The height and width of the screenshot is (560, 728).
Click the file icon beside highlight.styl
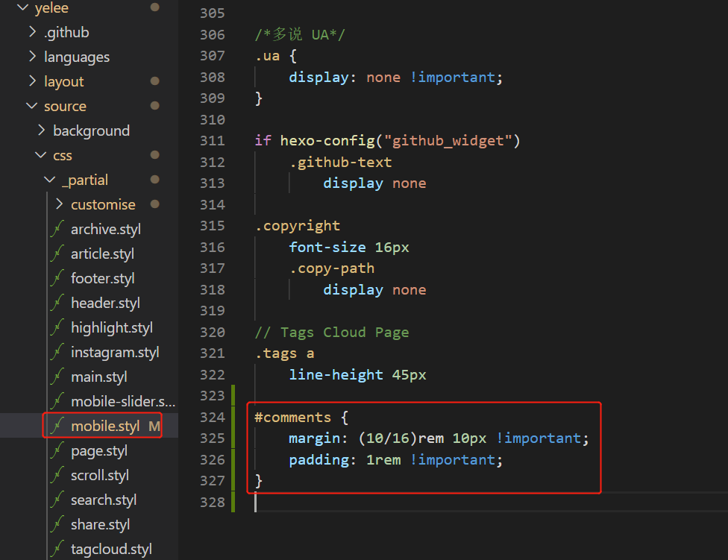57,328
